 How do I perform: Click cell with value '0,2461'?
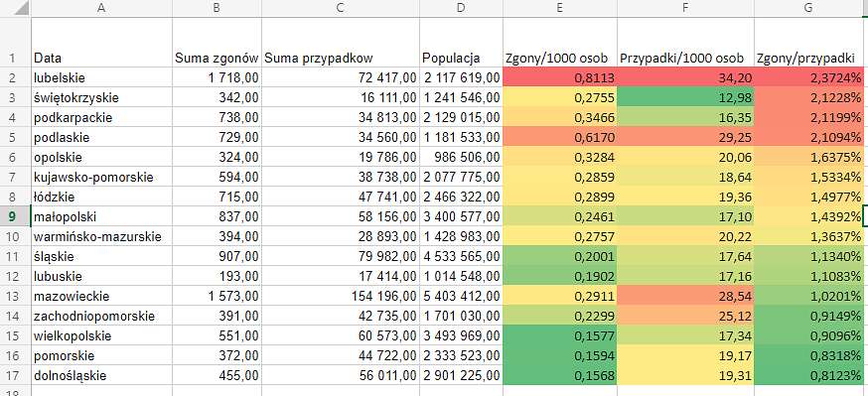[x=560, y=216]
